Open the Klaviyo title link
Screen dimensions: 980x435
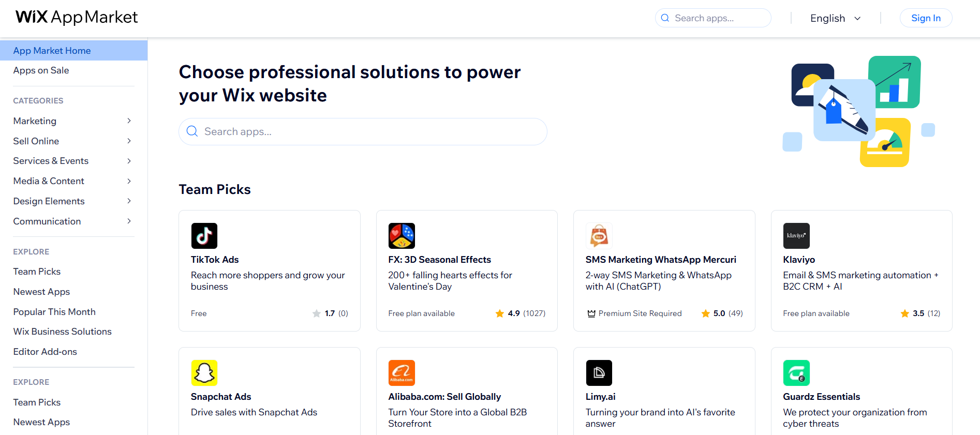pos(799,260)
